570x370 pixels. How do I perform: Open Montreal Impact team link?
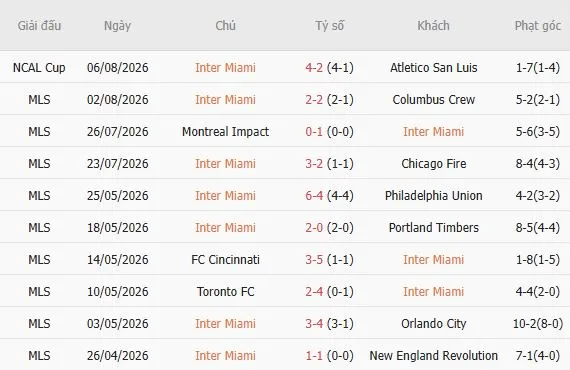click(225, 132)
